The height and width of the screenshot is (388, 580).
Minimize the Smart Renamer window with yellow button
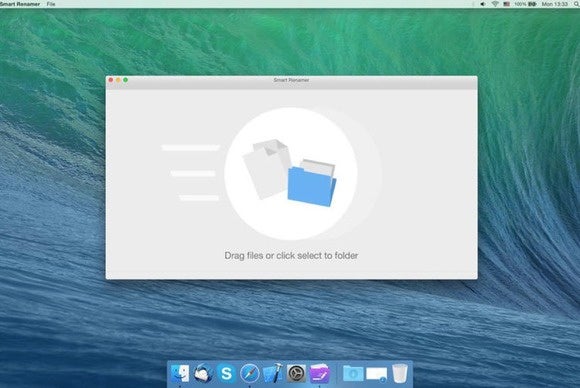(x=118, y=80)
